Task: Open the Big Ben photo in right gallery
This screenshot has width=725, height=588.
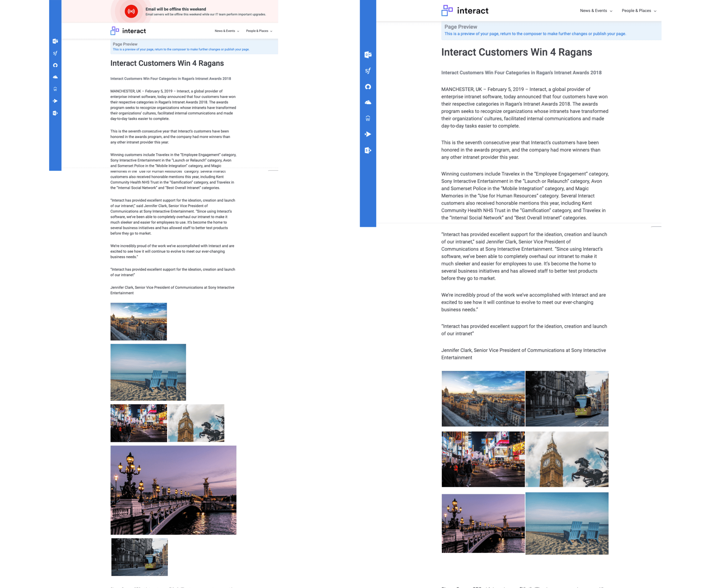Action: point(567,459)
